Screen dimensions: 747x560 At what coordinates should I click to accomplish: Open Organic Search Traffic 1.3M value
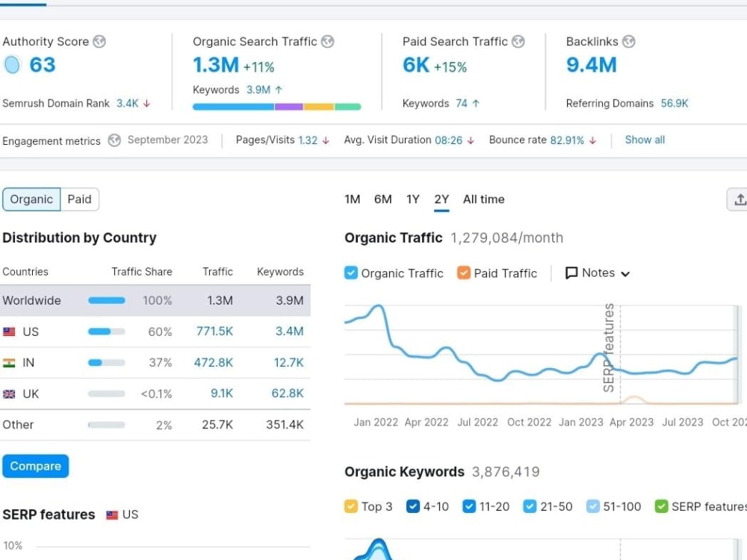click(216, 65)
